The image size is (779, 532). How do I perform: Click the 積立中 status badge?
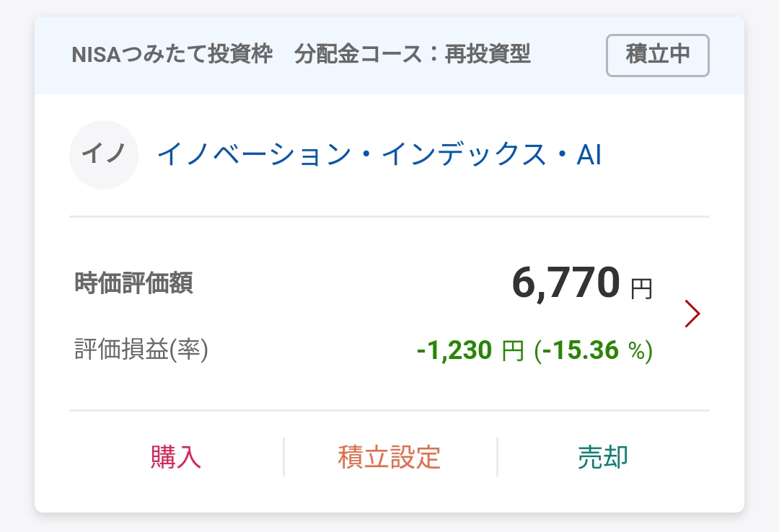[657, 55]
